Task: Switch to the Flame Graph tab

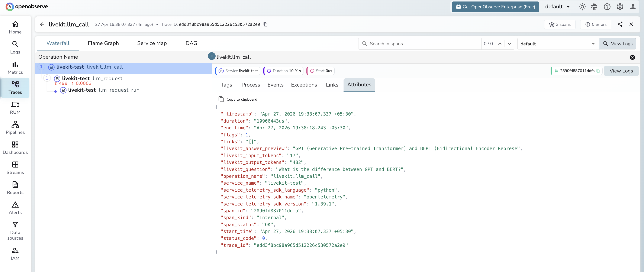Action: tap(103, 43)
